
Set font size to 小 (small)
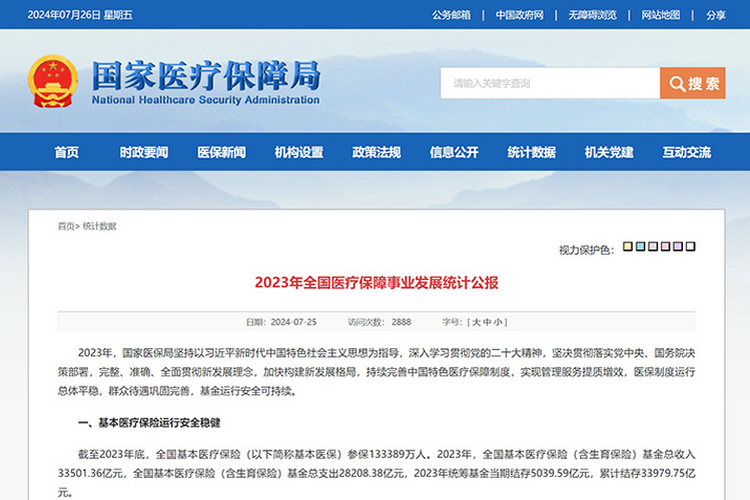point(497,322)
